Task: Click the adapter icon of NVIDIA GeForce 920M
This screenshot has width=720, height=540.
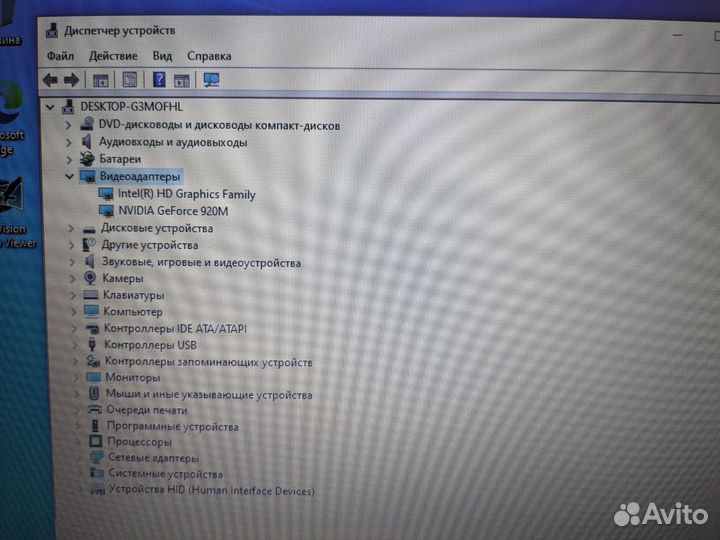Action: (107, 211)
